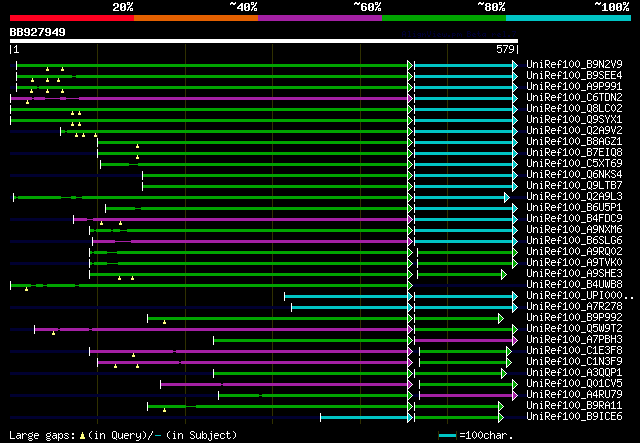Click the white BB927949 query bar
Screen dimensions: 640x443
[x=264, y=41]
